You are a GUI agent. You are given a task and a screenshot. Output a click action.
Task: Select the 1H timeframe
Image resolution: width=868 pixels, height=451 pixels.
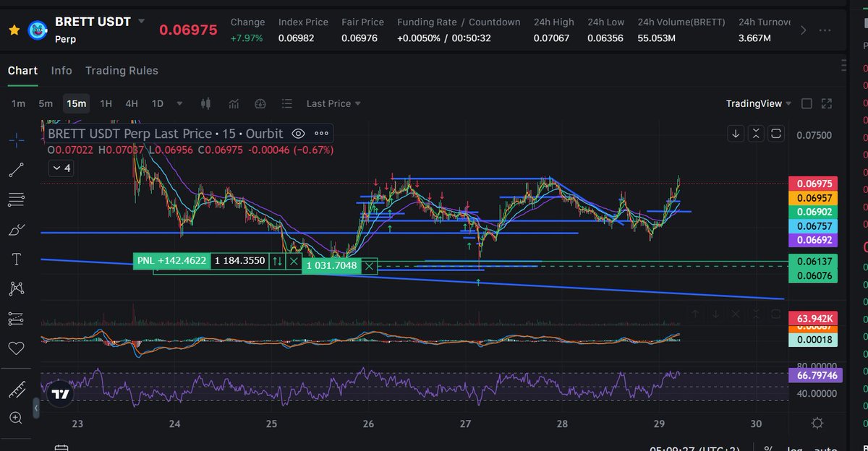coord(106,103)
